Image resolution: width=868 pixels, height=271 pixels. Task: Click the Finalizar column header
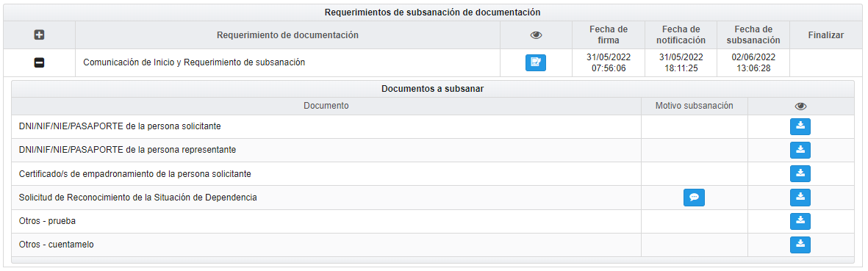825,35
